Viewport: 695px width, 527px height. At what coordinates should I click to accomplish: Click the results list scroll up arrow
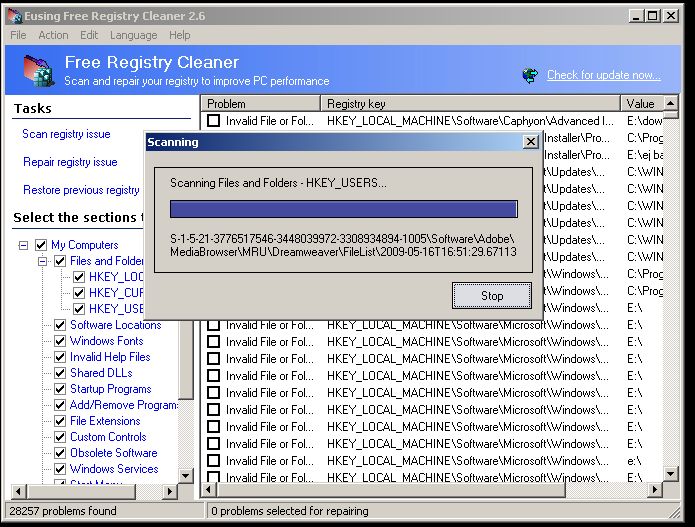pyautogui.click(x=671, y=103)
